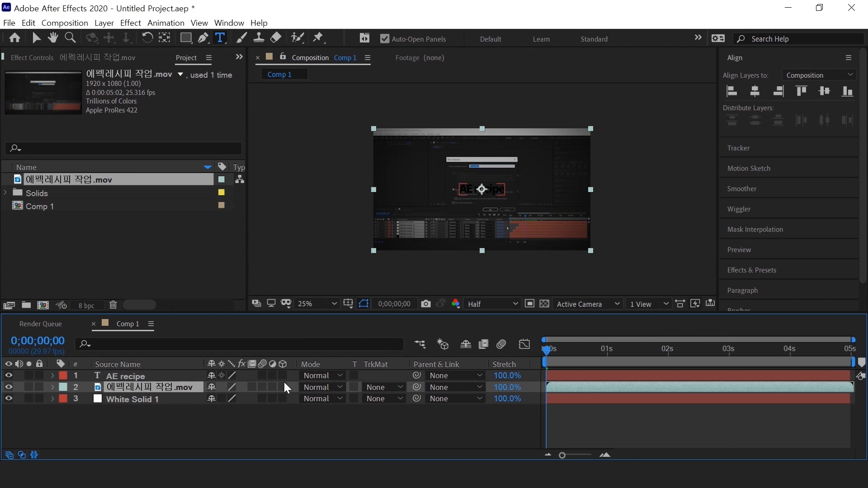Open the Half resolution dropdown
Screen dimensions: 868x488
click(492, 304)
